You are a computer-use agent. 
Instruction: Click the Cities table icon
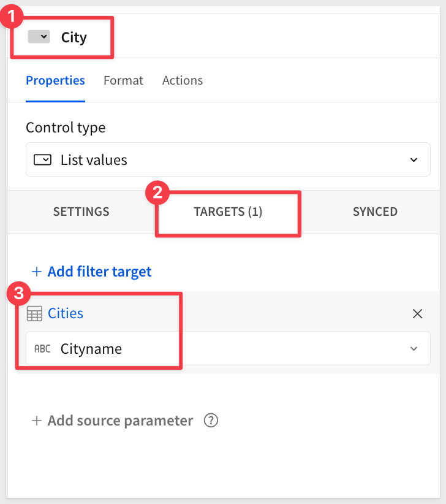coord(35,314)
